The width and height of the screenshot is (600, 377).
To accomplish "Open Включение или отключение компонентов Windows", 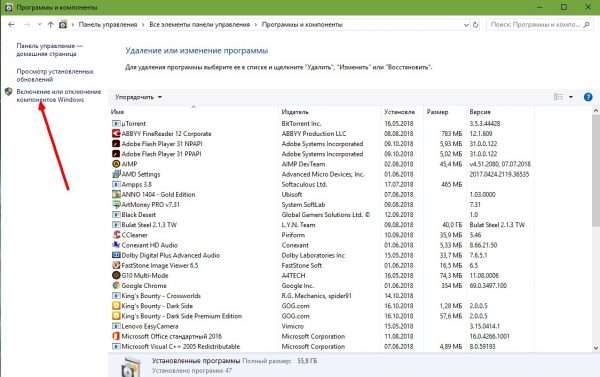I will (x=59, y=96).
